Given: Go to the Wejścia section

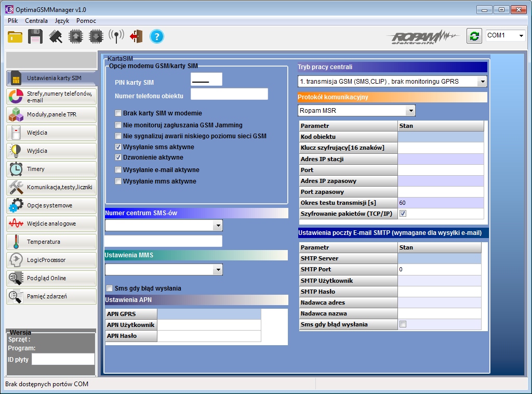Looking at the screenshot, I should [51, 133].
